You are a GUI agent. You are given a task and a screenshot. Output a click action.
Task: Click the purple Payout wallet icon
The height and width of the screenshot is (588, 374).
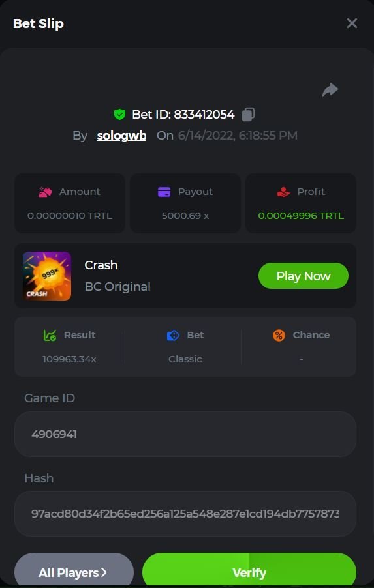(x=164, y=192)
